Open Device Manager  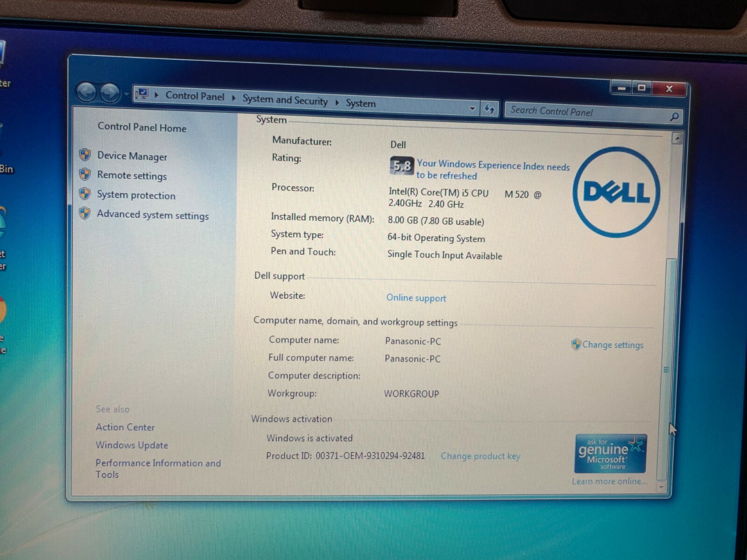(132, 156)
